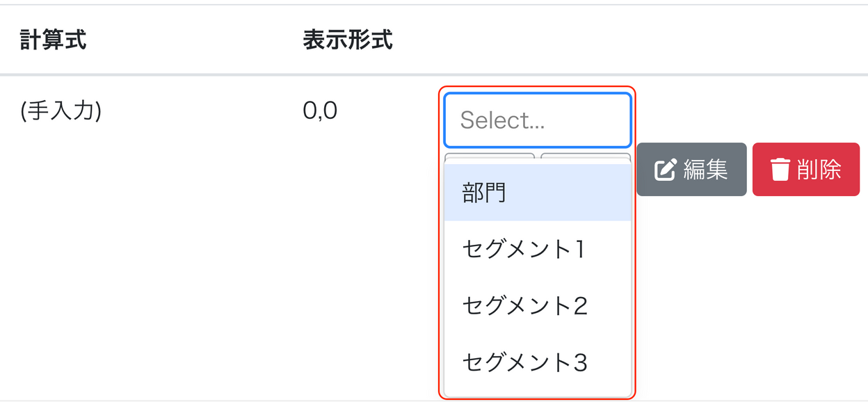Choose セグメント1 from the dropdown list
868x402 pixels.
coord(538,249)
